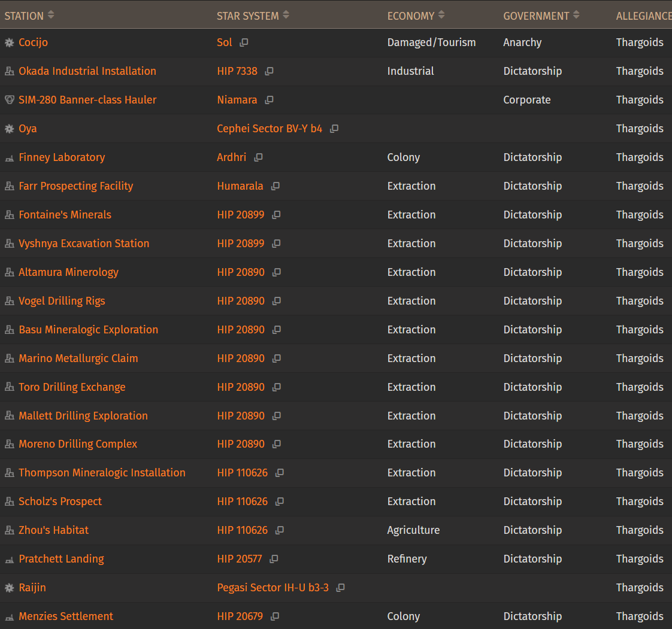This screenshot has height=629, width=672.
Task: Sort table by Allegiance column header
Action: [x=644, y=16]
